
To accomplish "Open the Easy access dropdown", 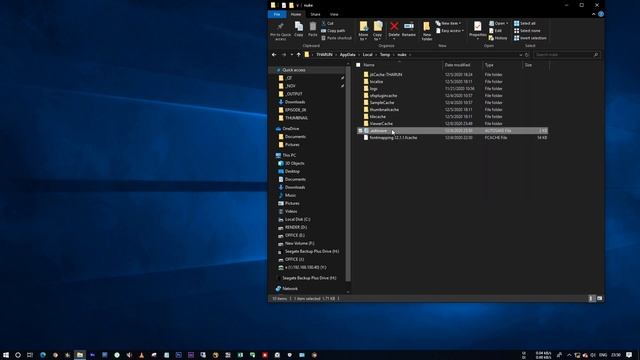I will (x=450, y=31).
